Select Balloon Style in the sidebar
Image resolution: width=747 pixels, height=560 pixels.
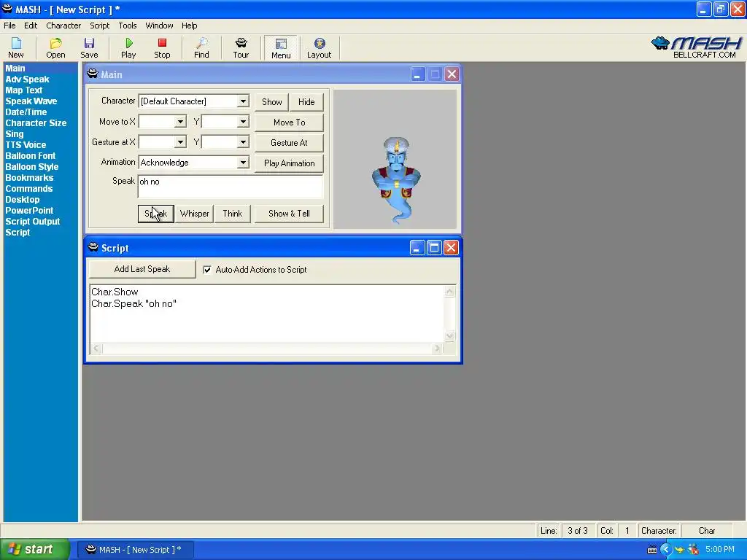tap(32, 167)
